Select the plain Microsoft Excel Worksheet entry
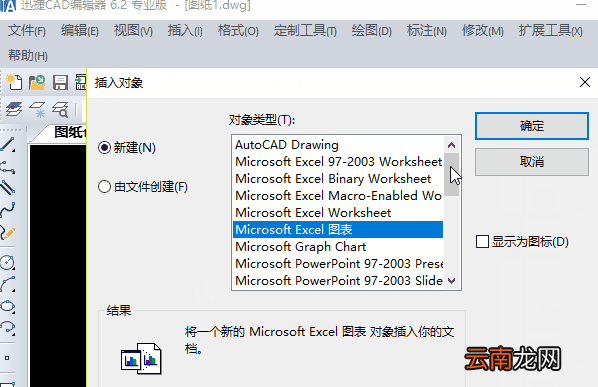 [338, 213]
